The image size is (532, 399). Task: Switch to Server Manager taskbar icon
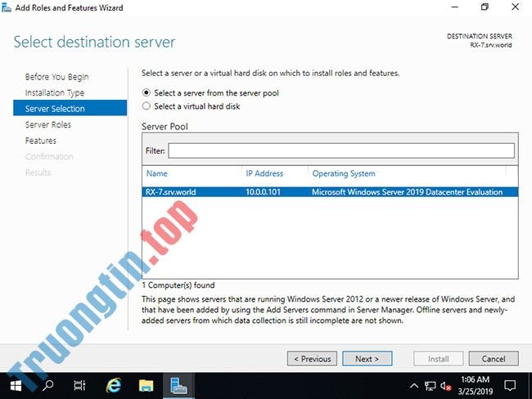[x=178, y=386]
